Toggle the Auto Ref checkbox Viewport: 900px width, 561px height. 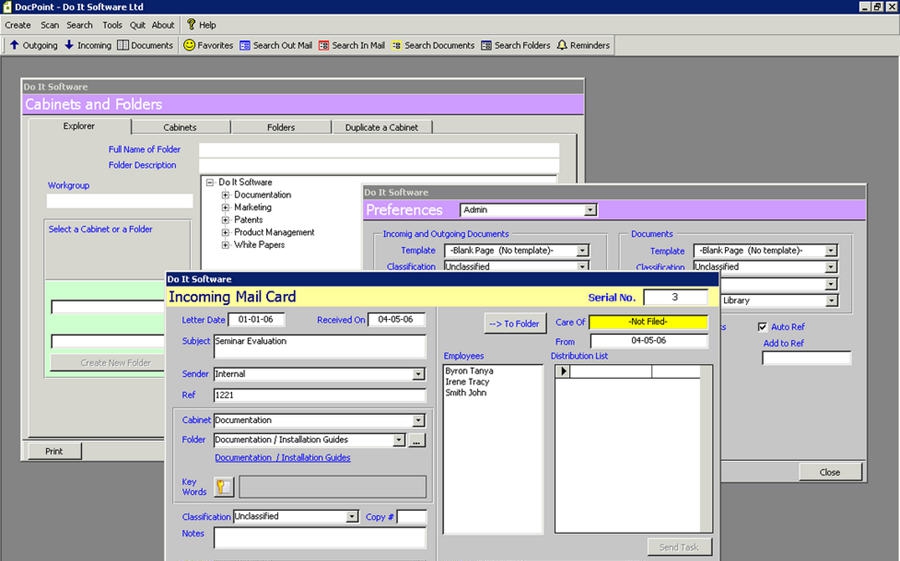[763, 326]
